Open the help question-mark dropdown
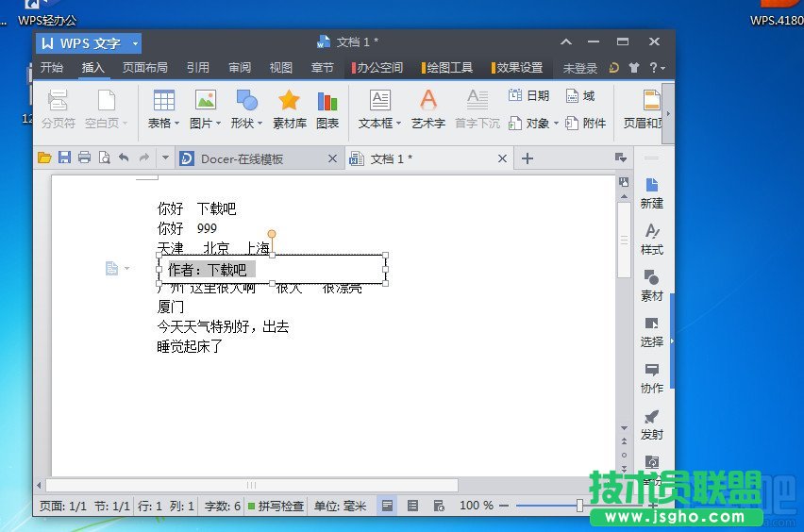Image resolution: width=804 pixels, height=532 pixels. [657, 68]
